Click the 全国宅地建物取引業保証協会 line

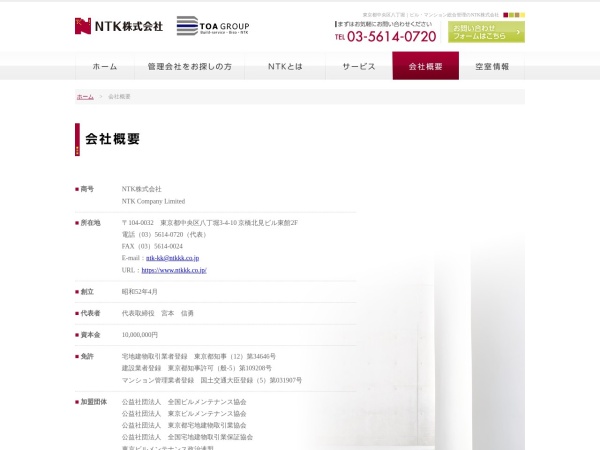[x=187, y=437]
